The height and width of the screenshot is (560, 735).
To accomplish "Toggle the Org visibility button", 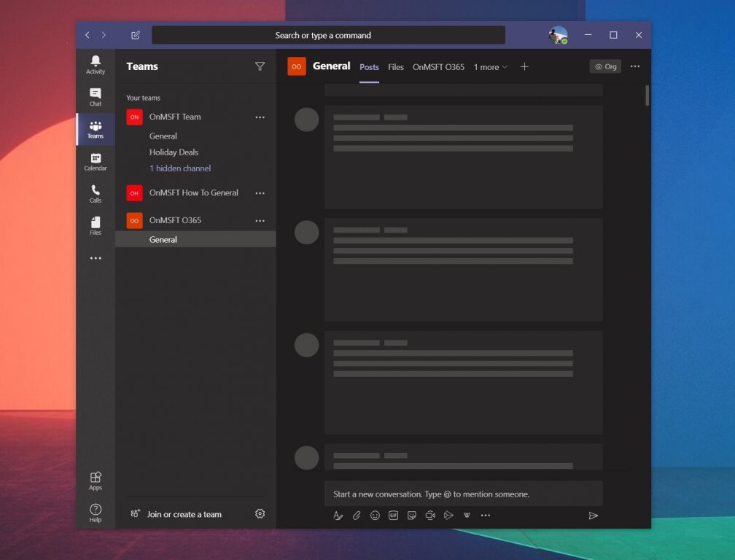I will click(605, 66).
